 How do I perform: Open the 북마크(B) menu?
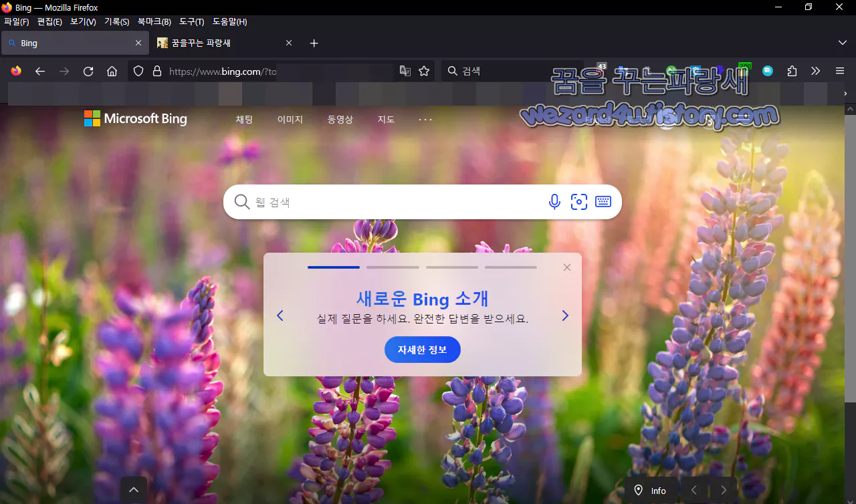tap(154, 22)
